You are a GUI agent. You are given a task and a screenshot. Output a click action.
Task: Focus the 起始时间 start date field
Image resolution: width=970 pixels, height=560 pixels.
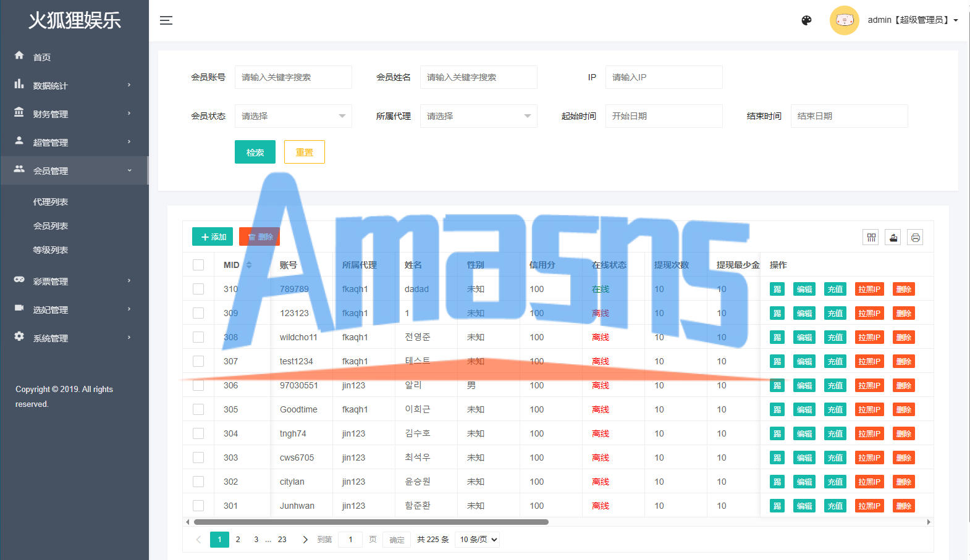click(x=664, y=116)
